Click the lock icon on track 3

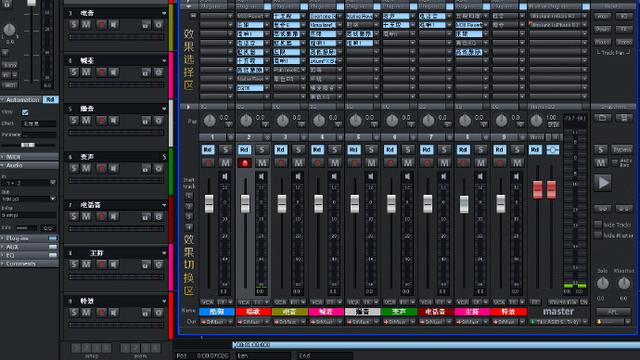146,25
